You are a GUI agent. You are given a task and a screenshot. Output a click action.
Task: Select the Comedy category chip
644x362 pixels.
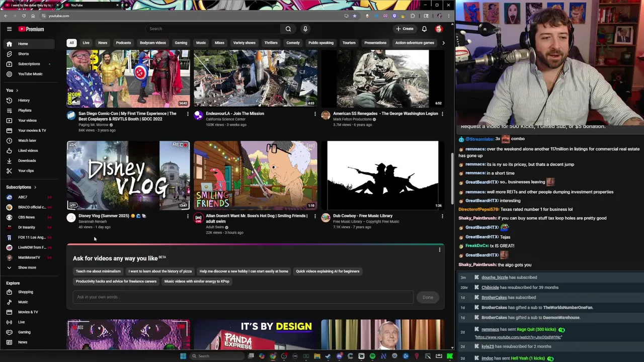(293, 43)
